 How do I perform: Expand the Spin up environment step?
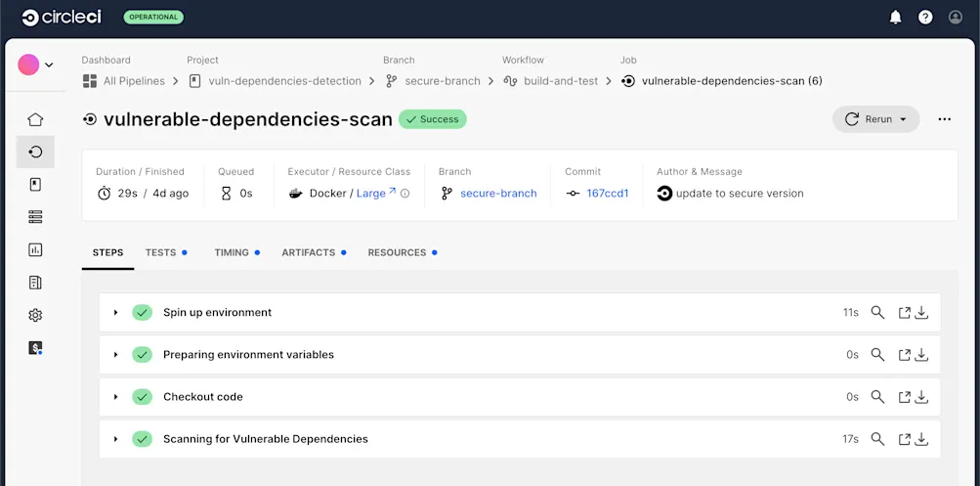click(115, 312)
